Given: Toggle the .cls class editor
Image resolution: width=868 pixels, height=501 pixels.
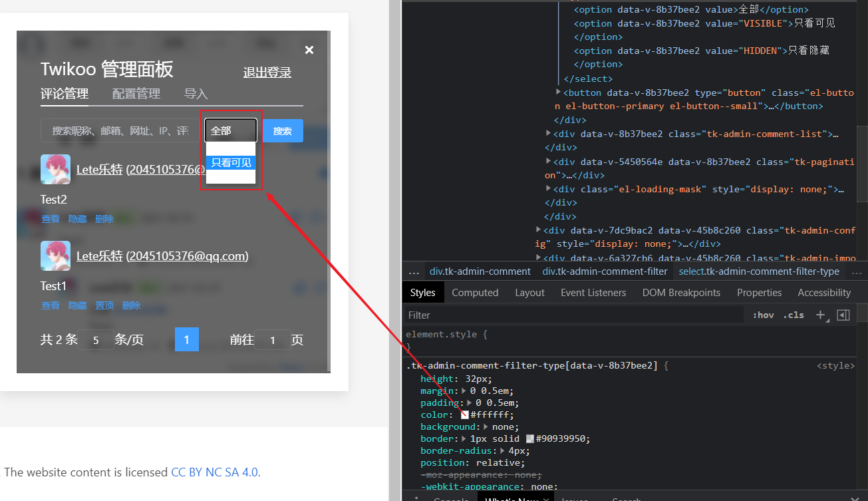Looking at the screenshot, I should click(794, 315).
